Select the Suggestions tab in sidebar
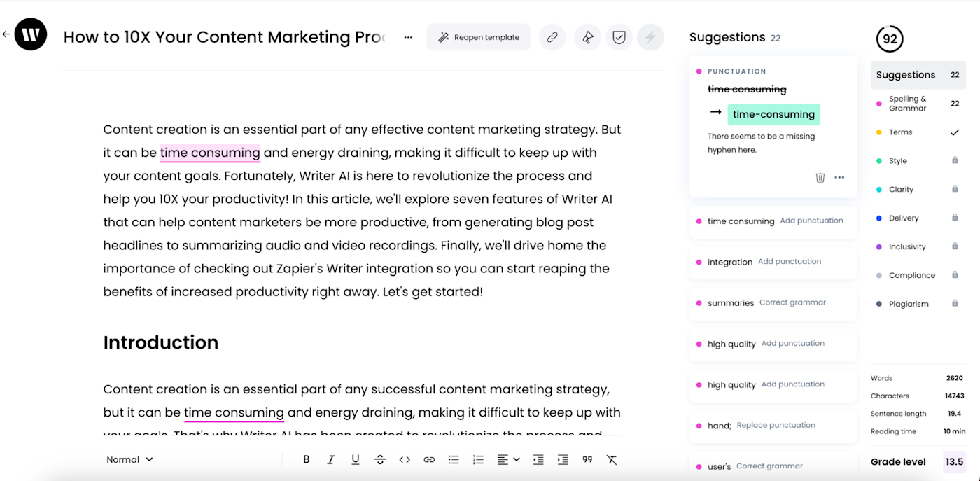 pos(918,75)
